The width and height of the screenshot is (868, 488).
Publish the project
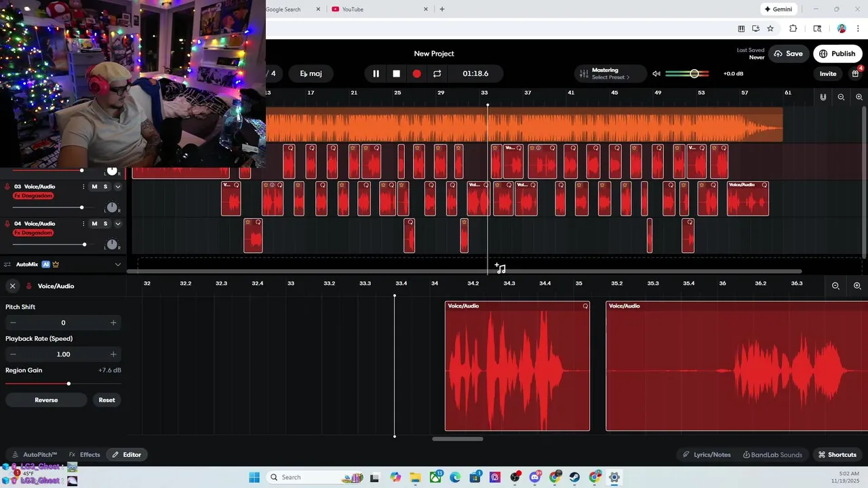pos(837,54)
